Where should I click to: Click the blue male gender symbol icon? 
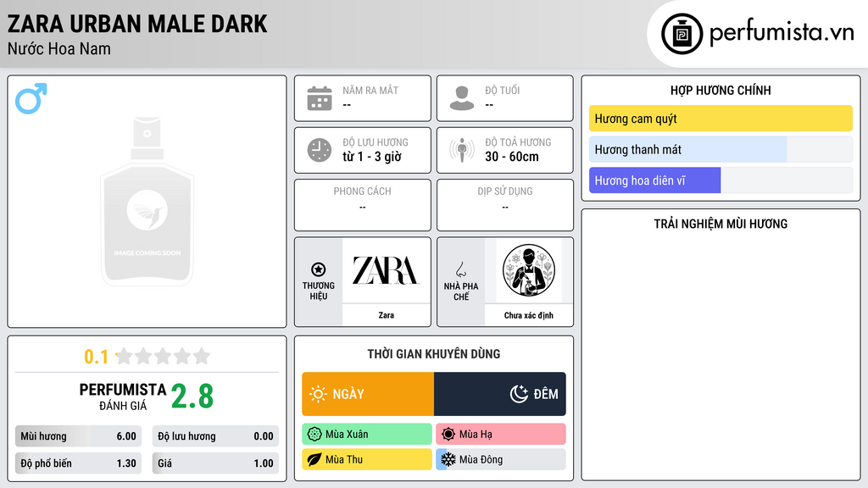click(31, 98)
